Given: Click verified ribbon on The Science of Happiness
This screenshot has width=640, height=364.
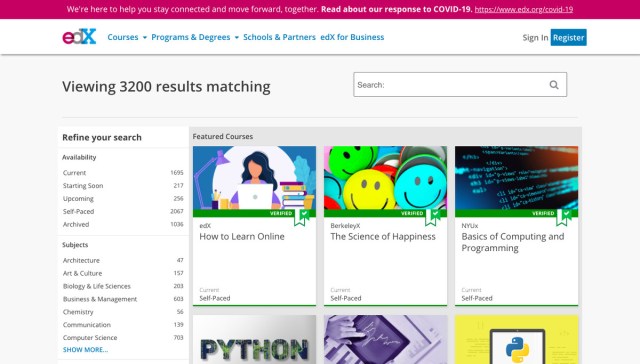Looking at the screenshot, I should [432, 218].
